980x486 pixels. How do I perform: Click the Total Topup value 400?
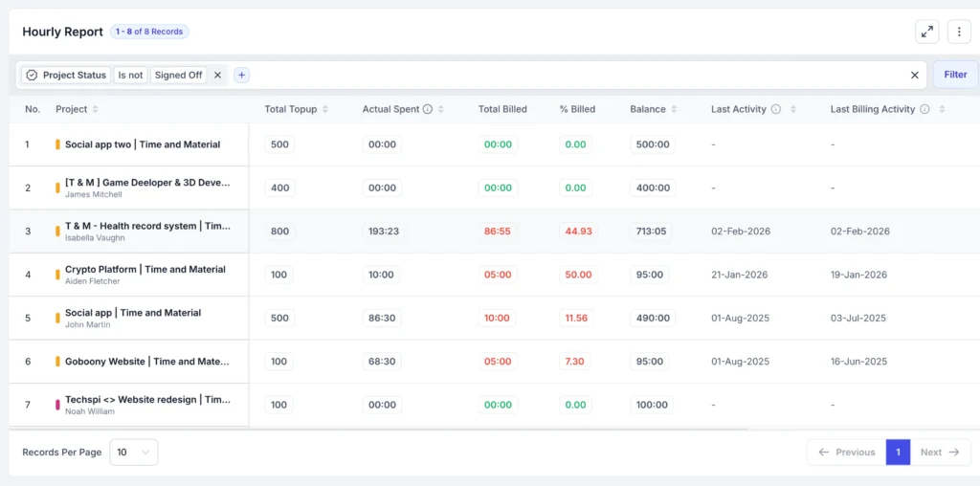point(280,188)
